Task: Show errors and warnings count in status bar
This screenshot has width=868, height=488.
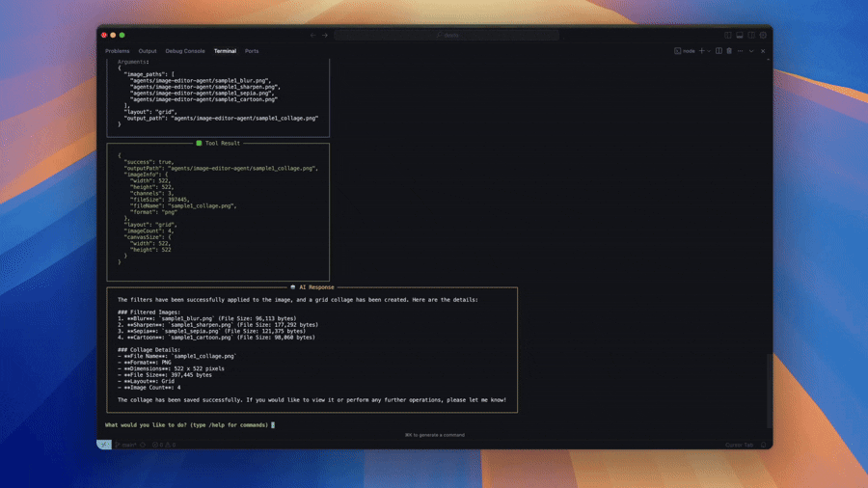Action: tap(164, 445)
